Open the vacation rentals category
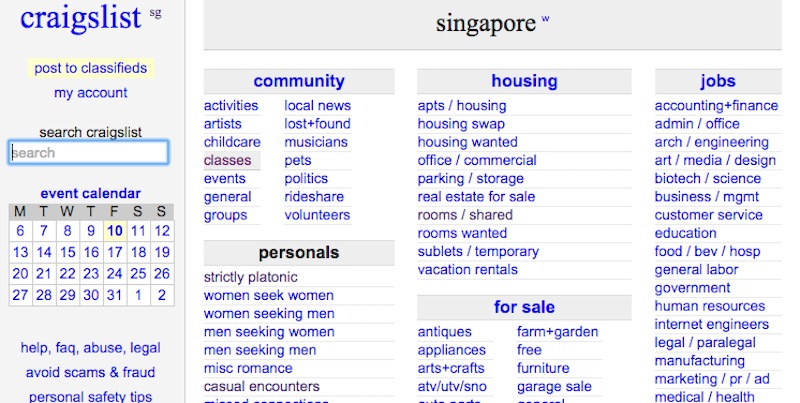 [467, 269]
